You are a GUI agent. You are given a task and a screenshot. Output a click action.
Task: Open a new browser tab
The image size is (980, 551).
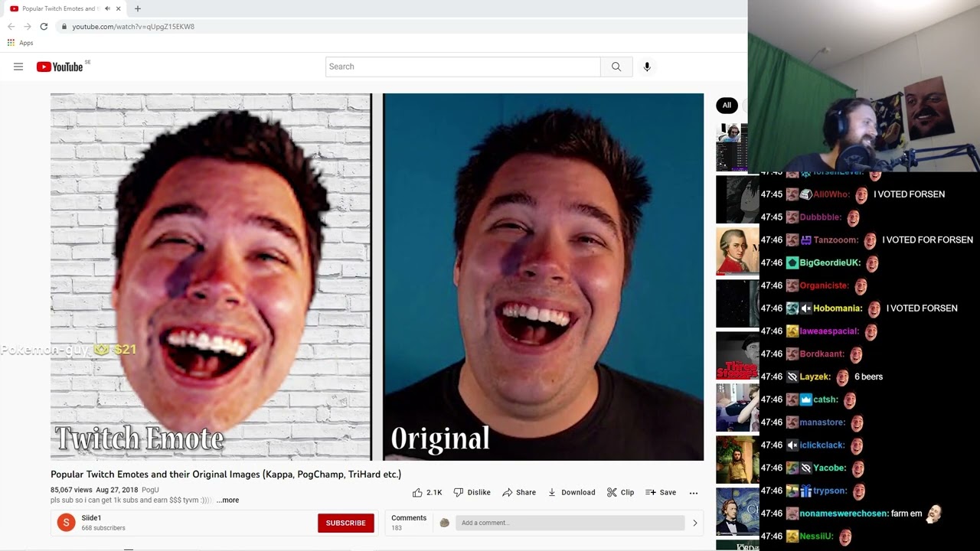tap(138, 8)
